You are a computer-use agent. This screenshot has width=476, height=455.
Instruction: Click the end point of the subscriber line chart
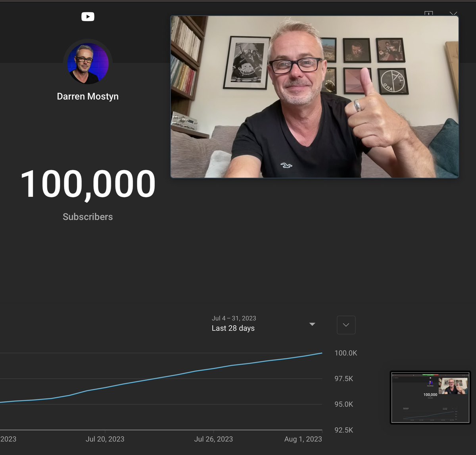(x=322, y=353)
